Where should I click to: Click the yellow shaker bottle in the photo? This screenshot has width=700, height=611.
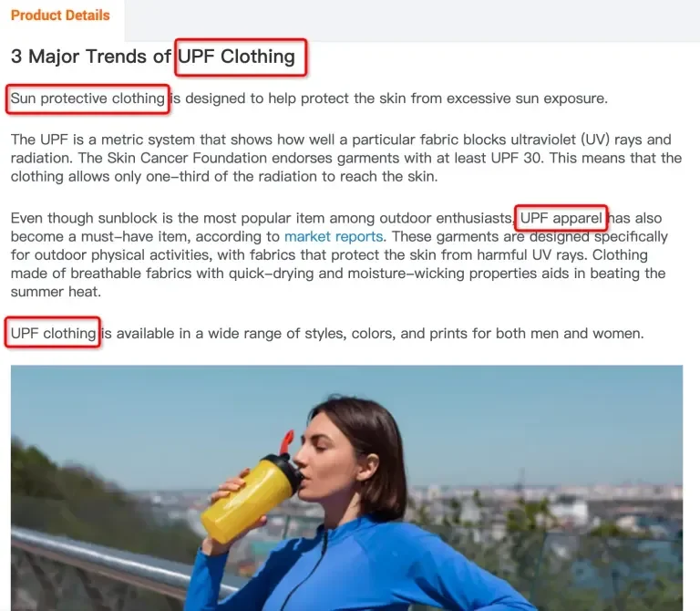point(250,496)
